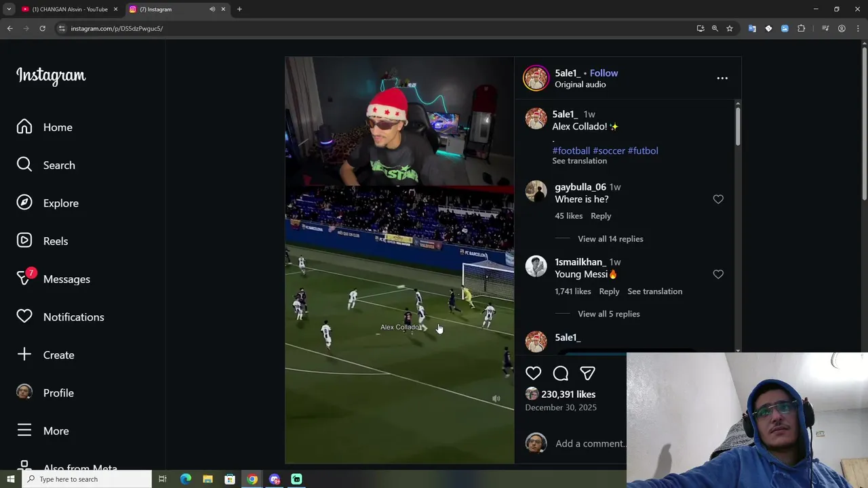Image resolution: width=868 pixels, height=488 pixels.
Task: Open Messages with 7 unread badge
Action: coord(53,279)
